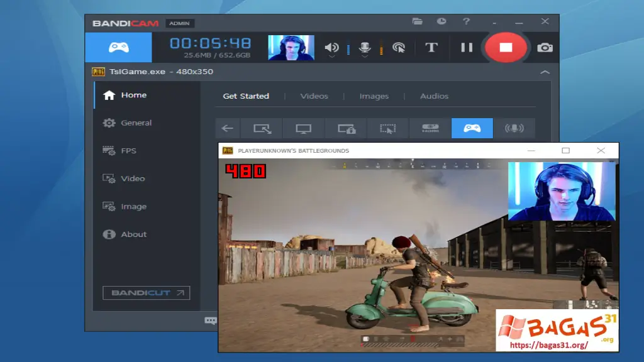Switch to Fullscreen recording mode
This screenshot has height=362, width=644.
tap(304, 128)
